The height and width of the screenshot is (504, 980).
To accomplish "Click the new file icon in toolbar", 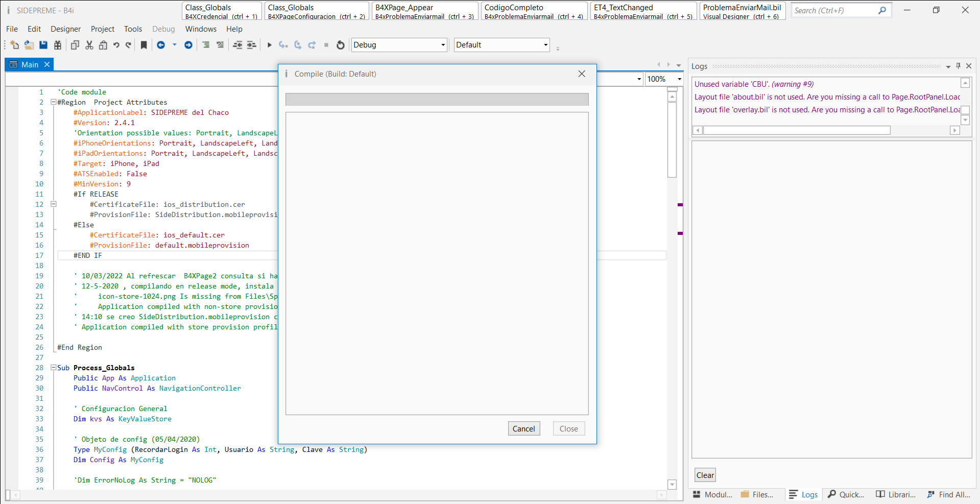I will (14, 45).
